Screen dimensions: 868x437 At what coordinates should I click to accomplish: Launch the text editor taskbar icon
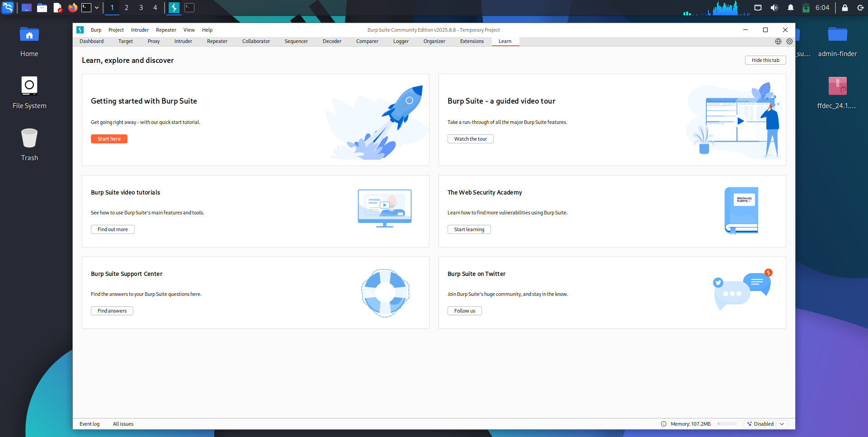(57, 8)
